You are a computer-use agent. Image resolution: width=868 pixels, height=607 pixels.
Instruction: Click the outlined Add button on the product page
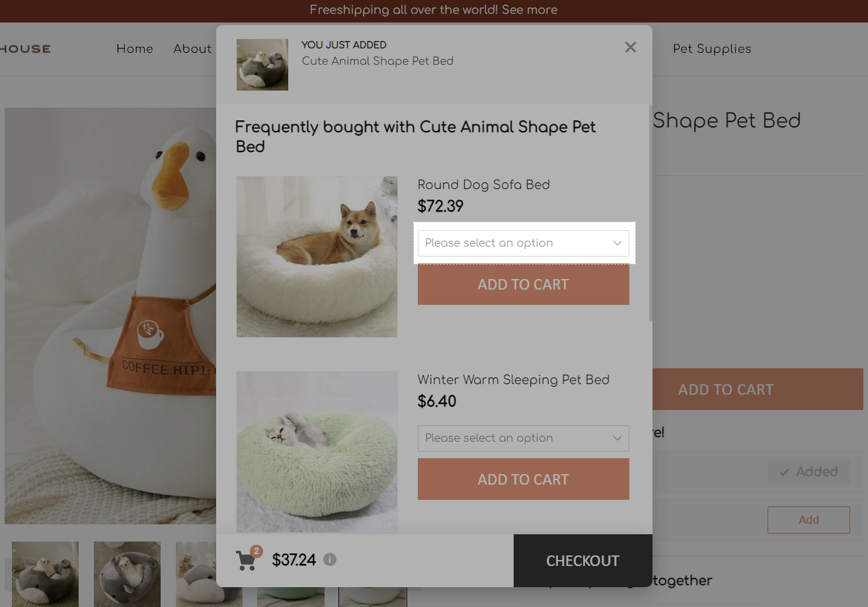(808, 520)
